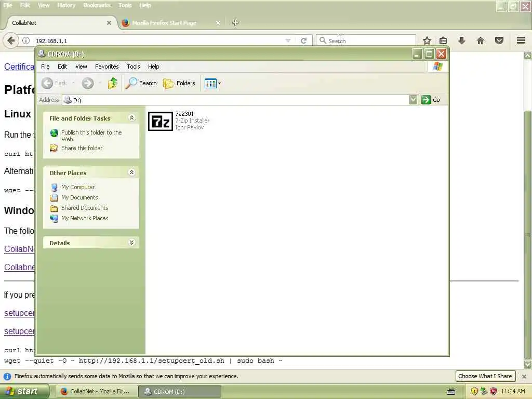Click the Explorer address field D:\
This screenshot has height=399, width=532.
tap(236, 100)
